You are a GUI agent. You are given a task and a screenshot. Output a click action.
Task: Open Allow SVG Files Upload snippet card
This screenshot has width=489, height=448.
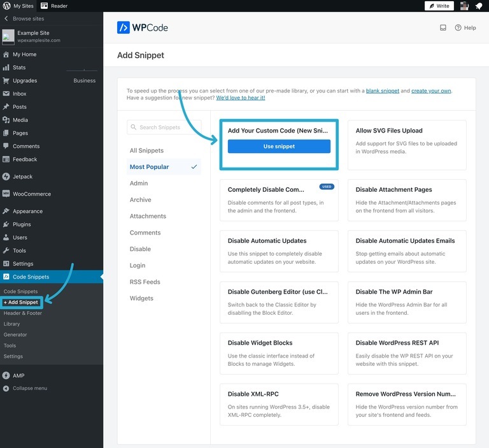pos(407,145)
